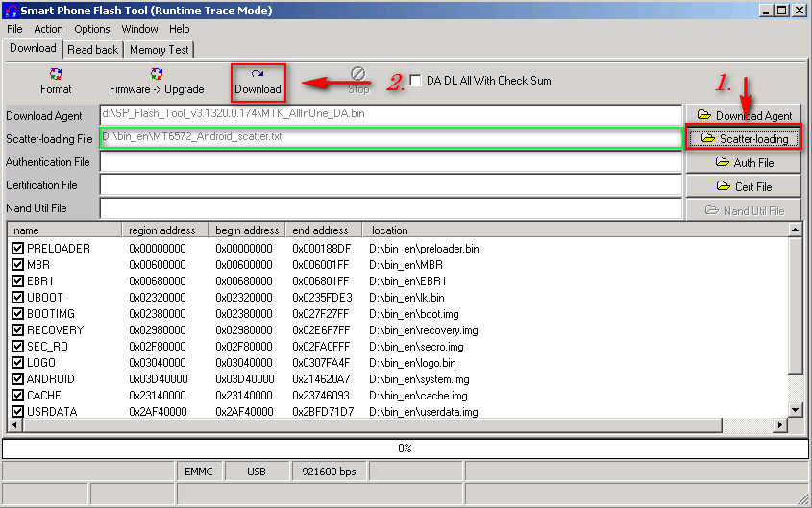Select the D:\bin_en\preloader.bin location cell
This screenshot has width=812, height=508.
[424, 249]
